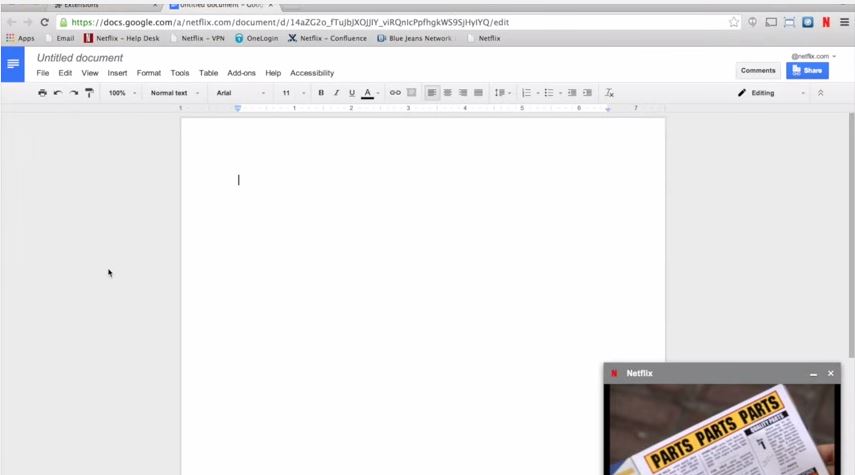855x475 pixels.
Task: Clear formatting with the Tx icon
Action: click(609, 93)
